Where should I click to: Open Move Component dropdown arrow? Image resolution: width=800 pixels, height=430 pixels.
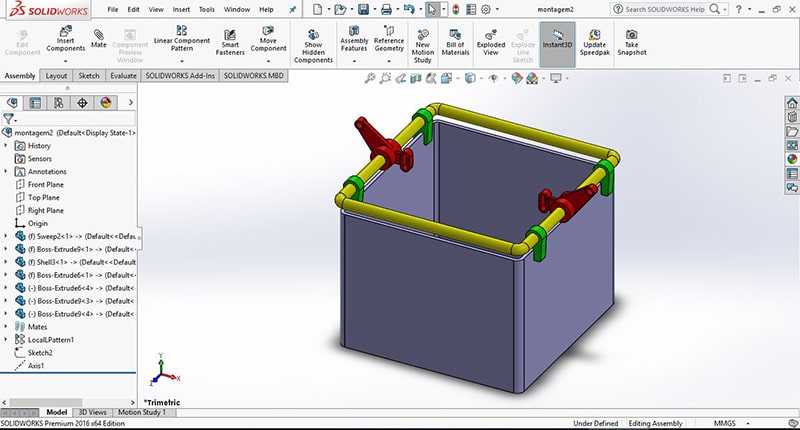[268, 61]
